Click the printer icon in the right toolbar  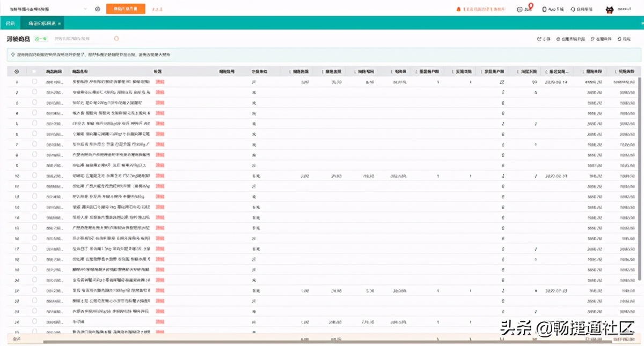click(x=558, y=39)
